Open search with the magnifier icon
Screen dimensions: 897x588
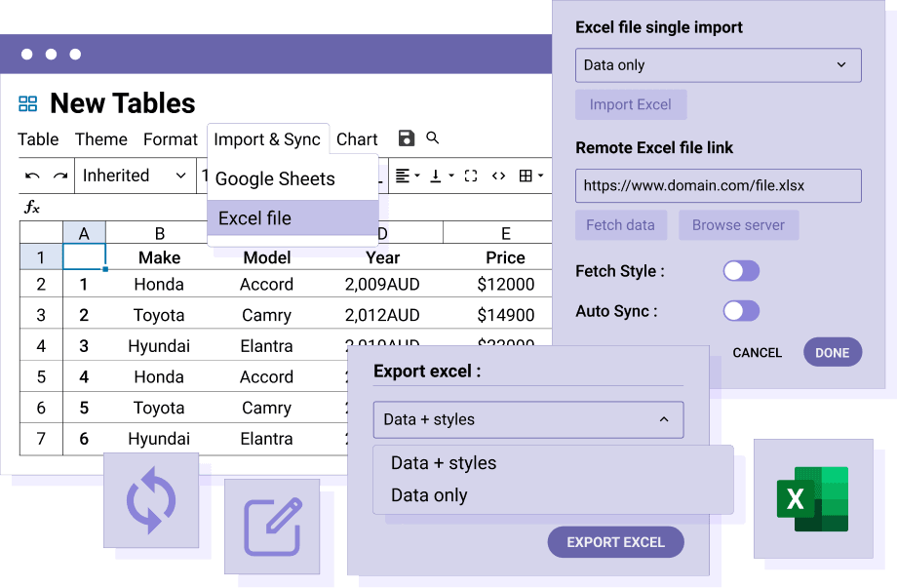(432, 138)
